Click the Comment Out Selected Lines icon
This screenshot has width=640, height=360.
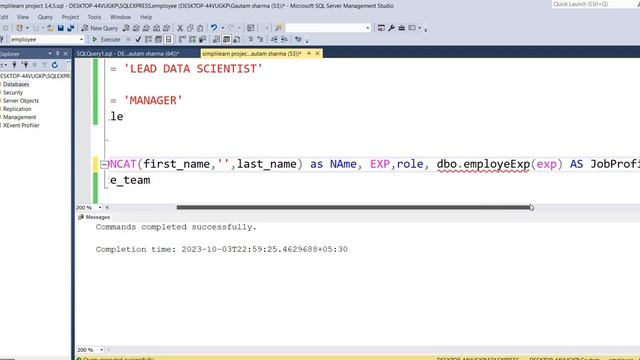250,40
